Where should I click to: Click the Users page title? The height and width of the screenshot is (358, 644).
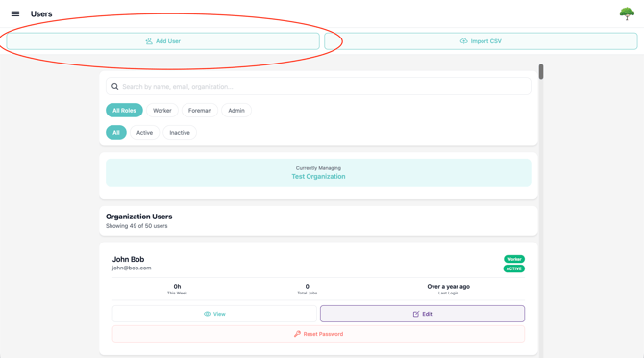click(41, 14)
